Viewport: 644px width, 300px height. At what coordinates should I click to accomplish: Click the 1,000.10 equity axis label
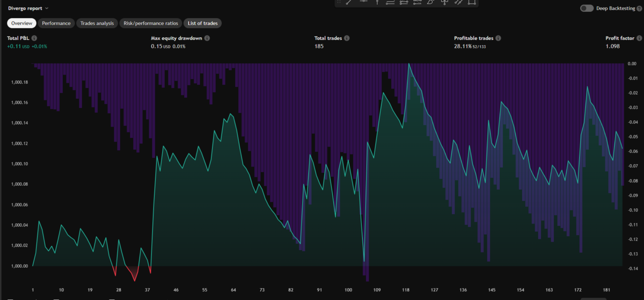[x=19, y=164]
